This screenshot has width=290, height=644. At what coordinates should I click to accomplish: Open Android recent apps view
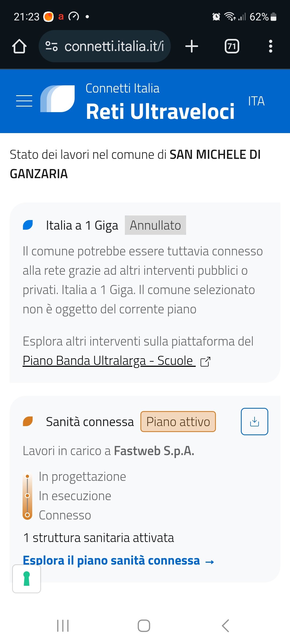(63, 626)
